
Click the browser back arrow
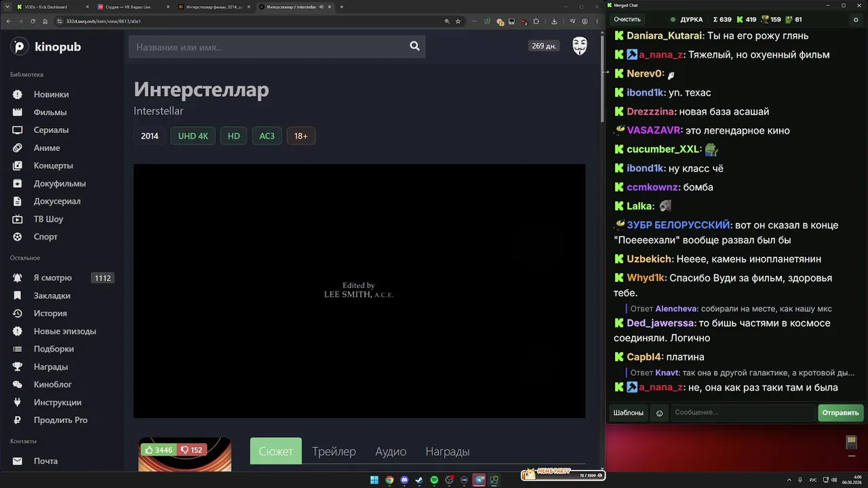click(x=9, y=21)
